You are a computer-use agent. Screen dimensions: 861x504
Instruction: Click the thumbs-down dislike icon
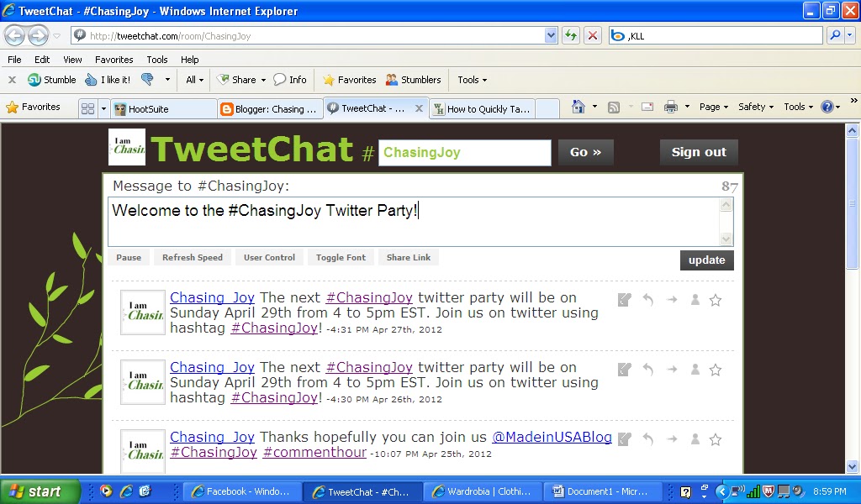pyautogui.click(x=147, y=80)
